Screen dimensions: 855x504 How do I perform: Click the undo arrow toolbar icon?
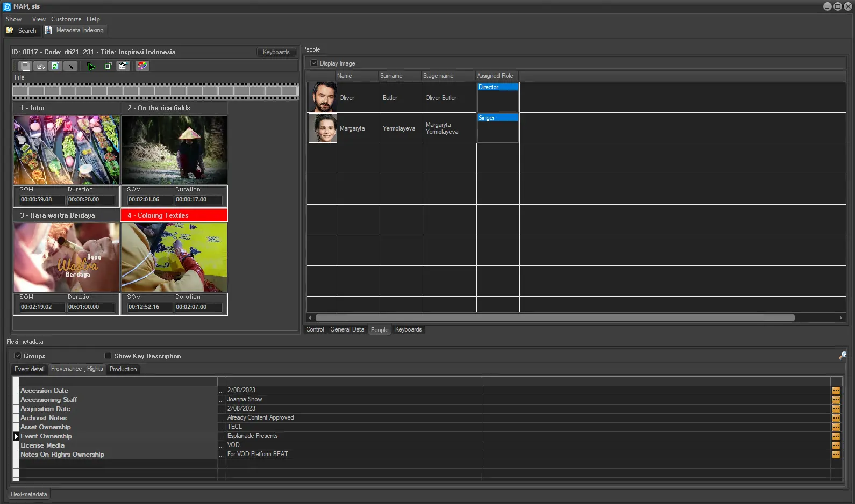(40, 66)
